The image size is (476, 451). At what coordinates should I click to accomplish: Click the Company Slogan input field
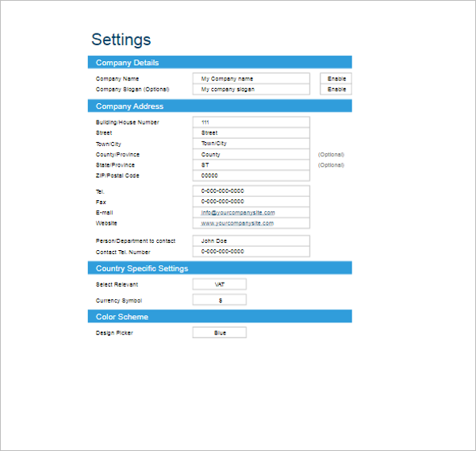click(251, 90)
